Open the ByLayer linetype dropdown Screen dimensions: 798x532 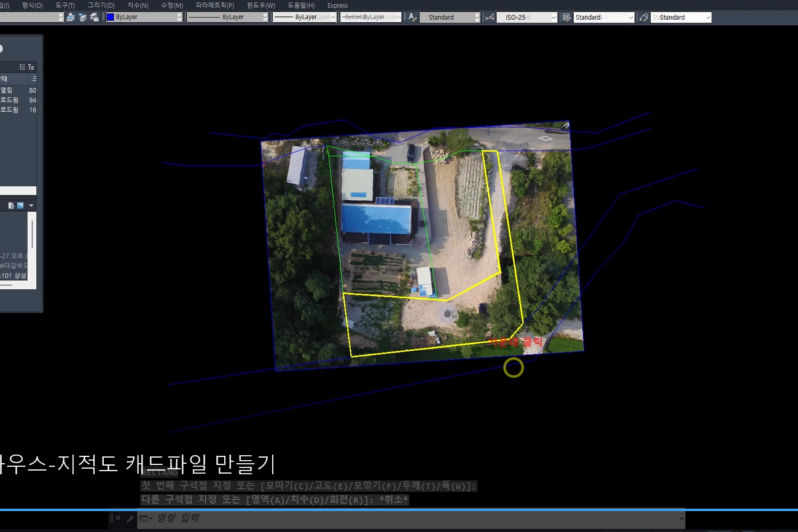265,17
